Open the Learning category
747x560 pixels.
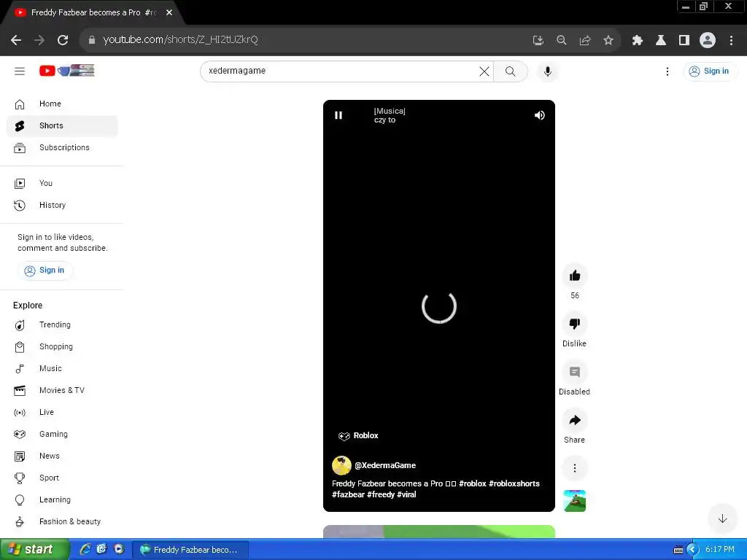click(x=62, y=500)
